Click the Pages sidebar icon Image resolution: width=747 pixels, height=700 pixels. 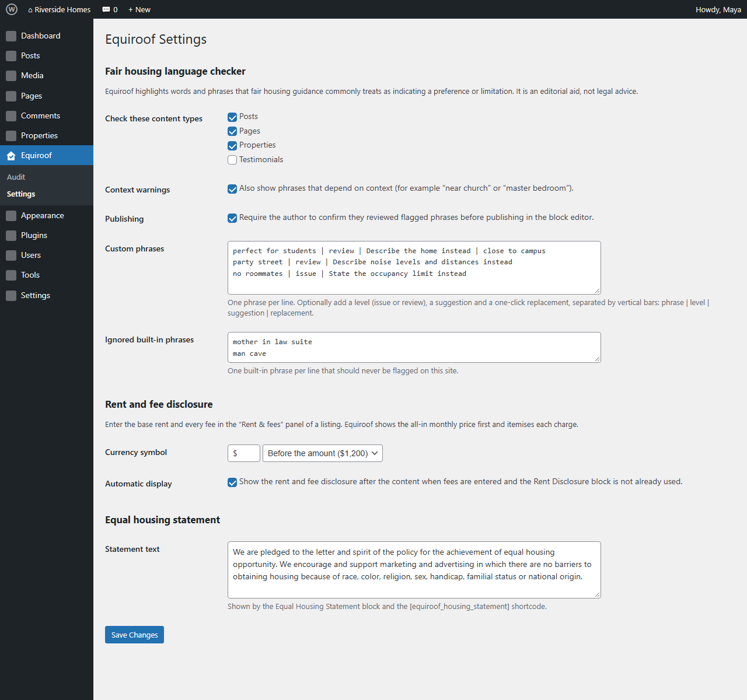pos(11,96)
